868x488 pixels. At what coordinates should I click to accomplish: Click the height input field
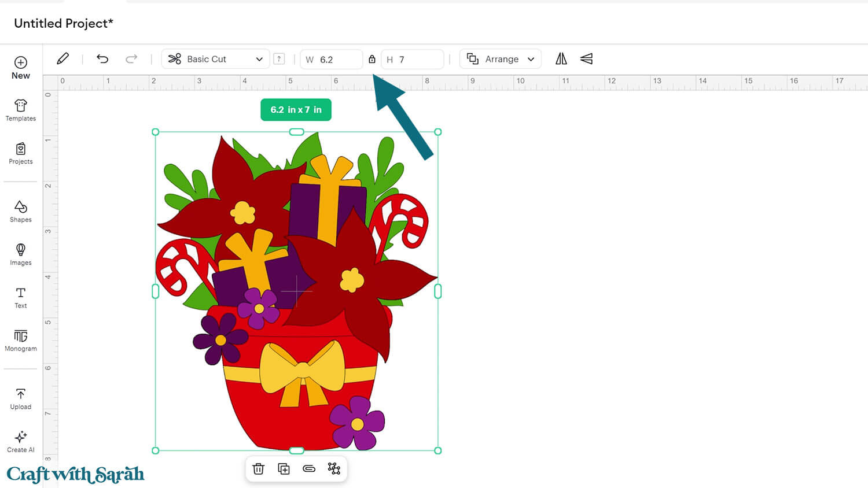tap(419, 60)
